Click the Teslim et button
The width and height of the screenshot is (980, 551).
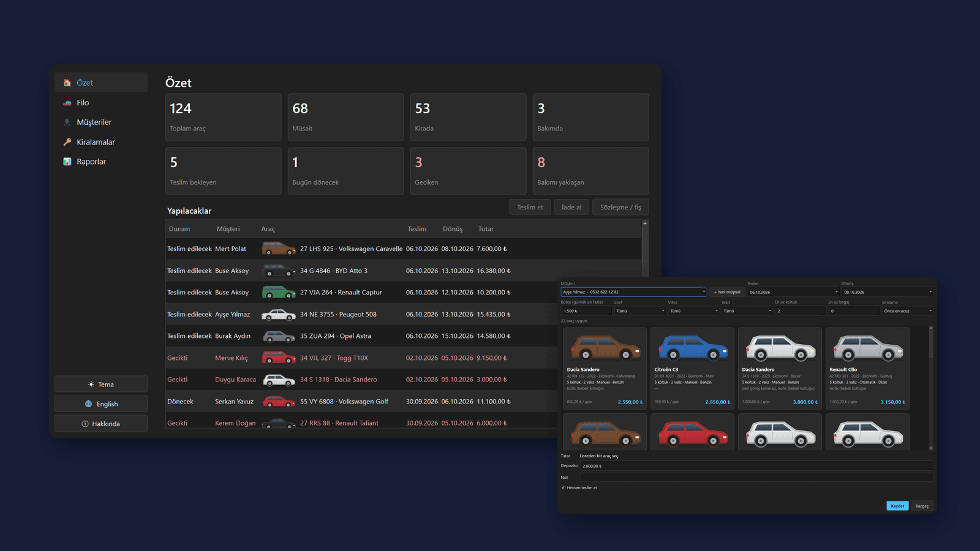(x=530, y=207)
